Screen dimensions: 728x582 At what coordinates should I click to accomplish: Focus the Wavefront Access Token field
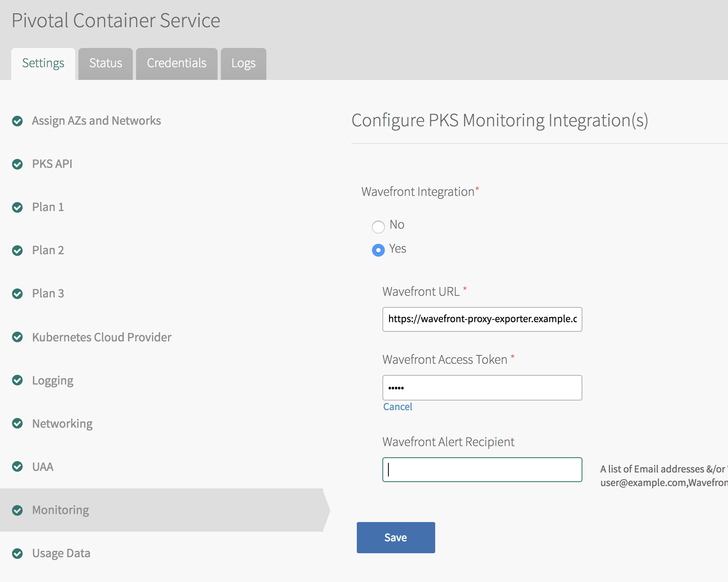click(482, 387)
